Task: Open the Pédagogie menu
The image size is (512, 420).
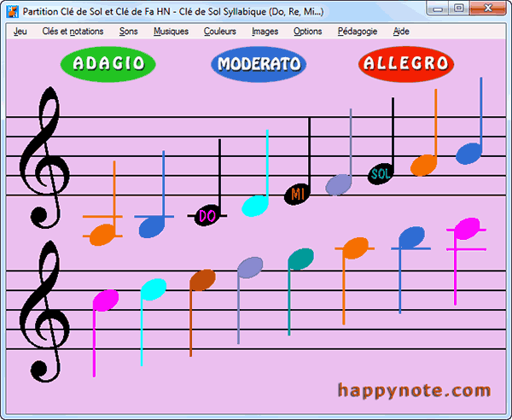Action: pyautogui.click(x=358, y=32)
